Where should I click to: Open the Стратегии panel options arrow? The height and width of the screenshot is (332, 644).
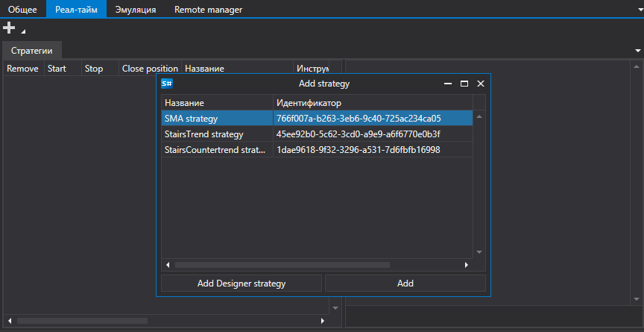point(638,51)
